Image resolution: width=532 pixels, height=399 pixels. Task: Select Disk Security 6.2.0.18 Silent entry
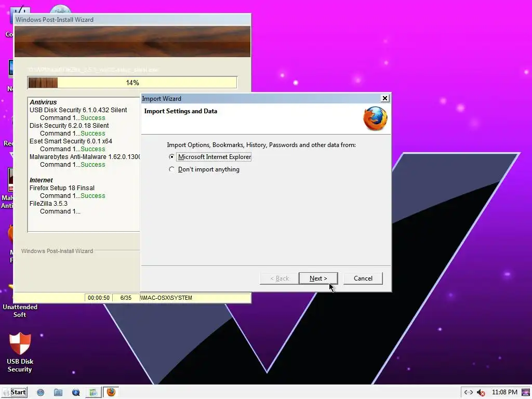(69, 126)
